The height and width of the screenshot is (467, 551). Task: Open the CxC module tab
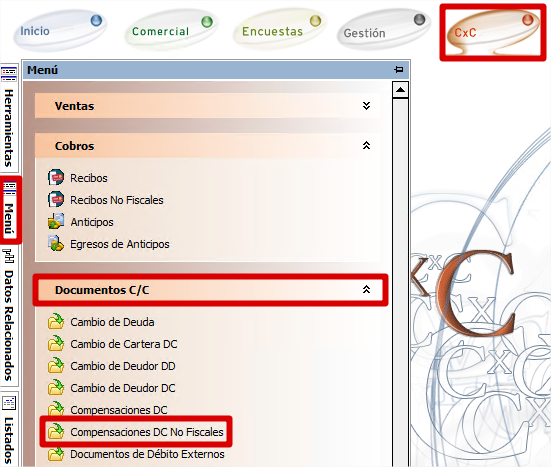[493, 32]
